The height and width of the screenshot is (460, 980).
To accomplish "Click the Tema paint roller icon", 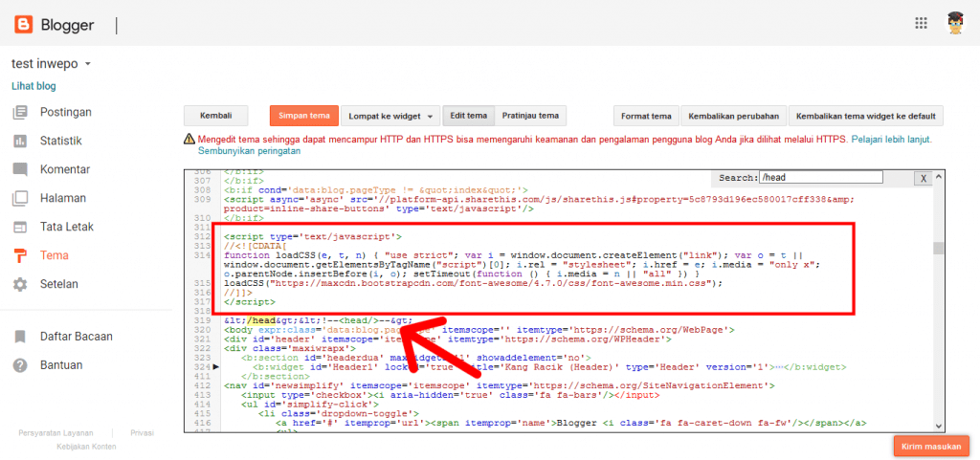I will (21, 255).
